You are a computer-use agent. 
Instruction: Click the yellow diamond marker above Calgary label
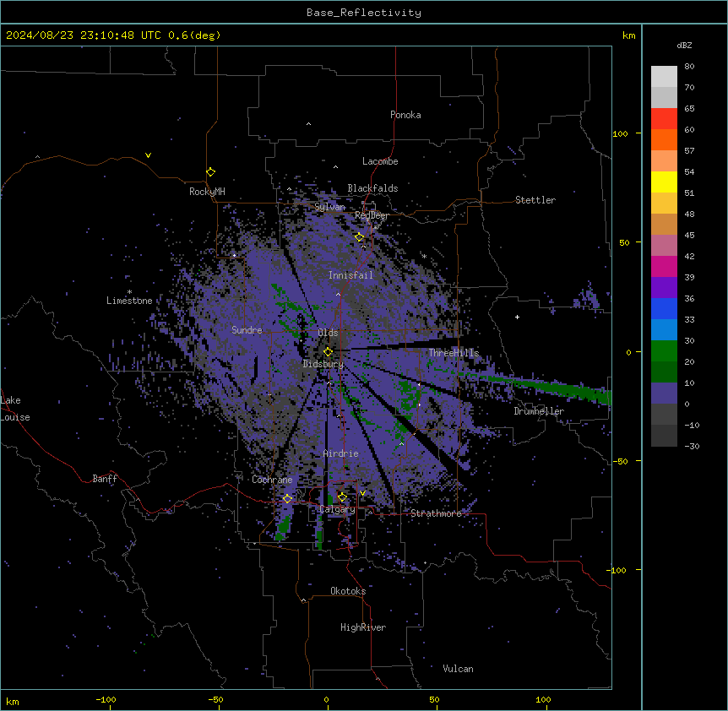click(342, 497)
